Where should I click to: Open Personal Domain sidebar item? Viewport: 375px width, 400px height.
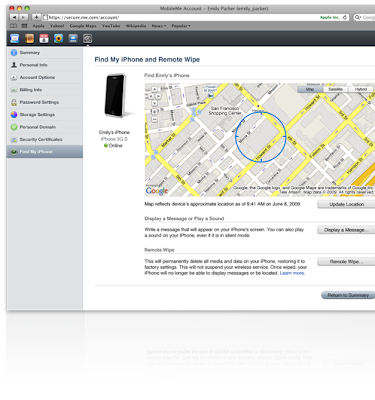coord(45,127)
